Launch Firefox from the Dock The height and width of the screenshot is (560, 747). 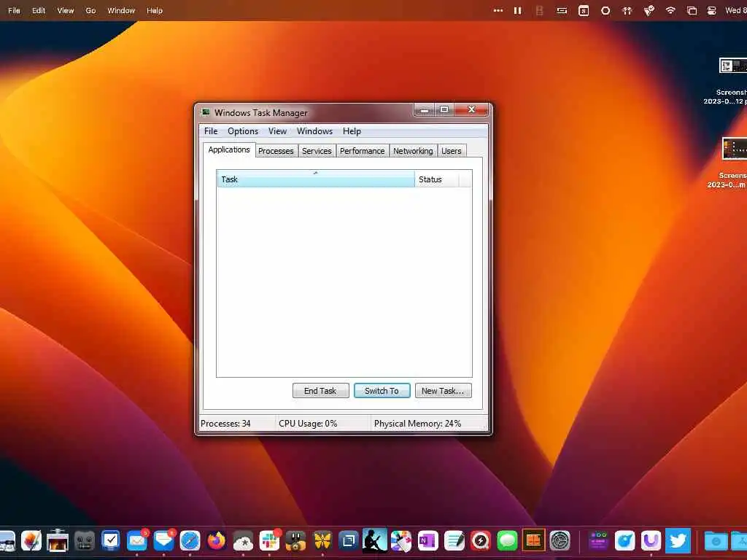[x=217, y=541]
